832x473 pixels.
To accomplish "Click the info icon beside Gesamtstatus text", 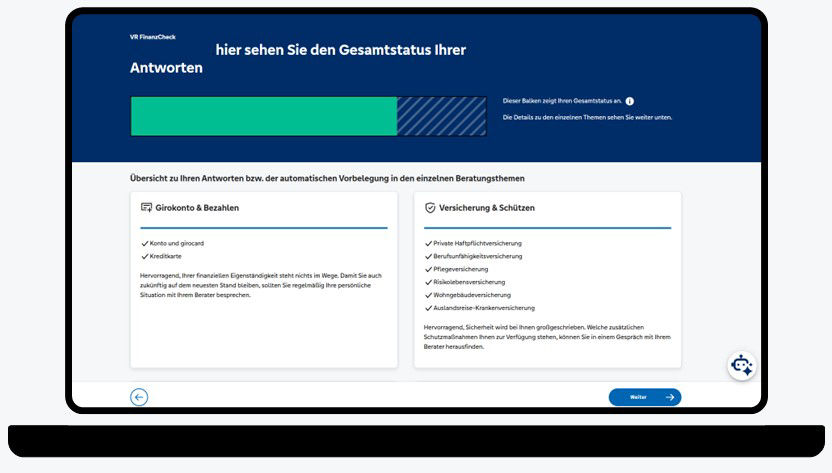I will pos(629,101).
